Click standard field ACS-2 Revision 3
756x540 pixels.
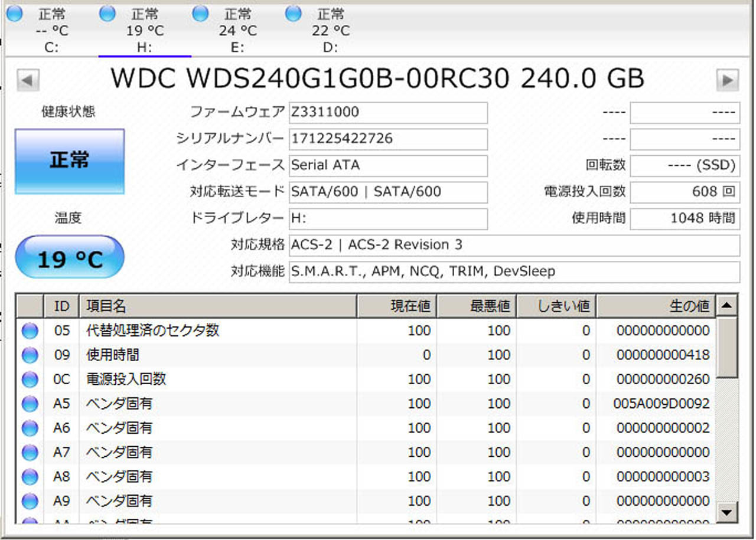(x=514, y=246)
